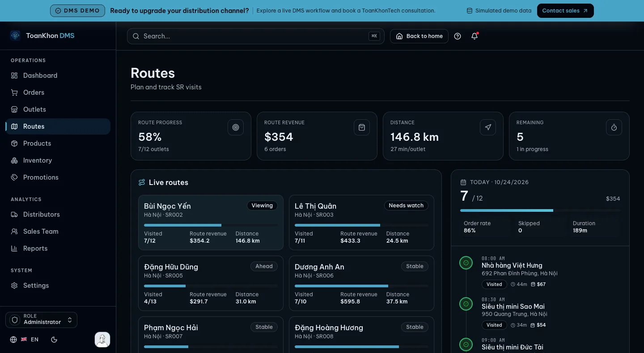This screenshot has width=644, height=353.
Task: Click today's 7/12 progress bar
Action: coord(540,210)
